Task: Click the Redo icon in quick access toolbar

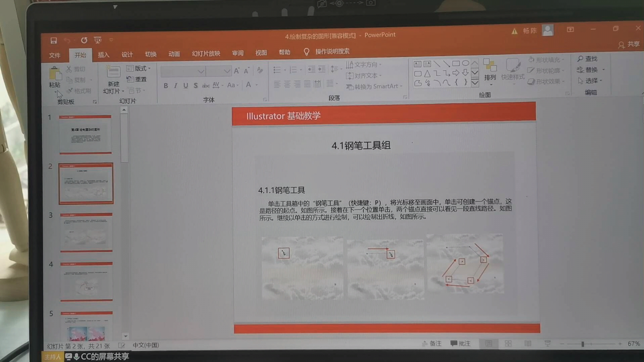Action: 84,40
